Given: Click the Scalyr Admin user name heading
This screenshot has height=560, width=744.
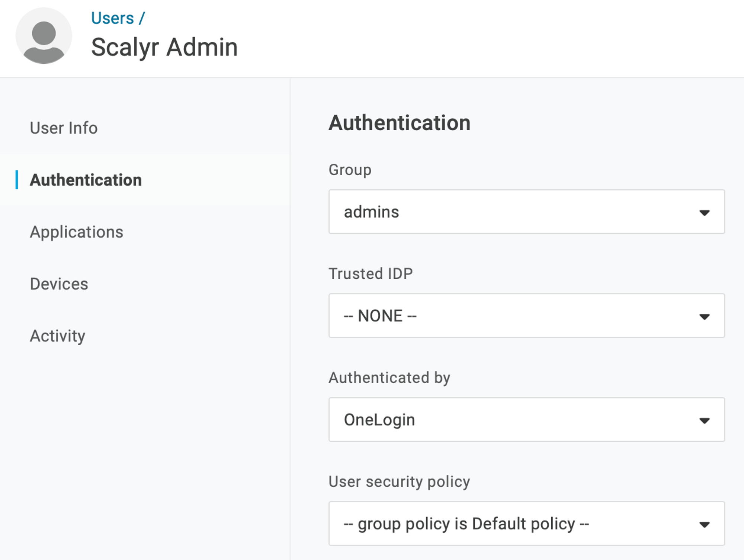Looking at the screenshot, I should coord(164,47).
